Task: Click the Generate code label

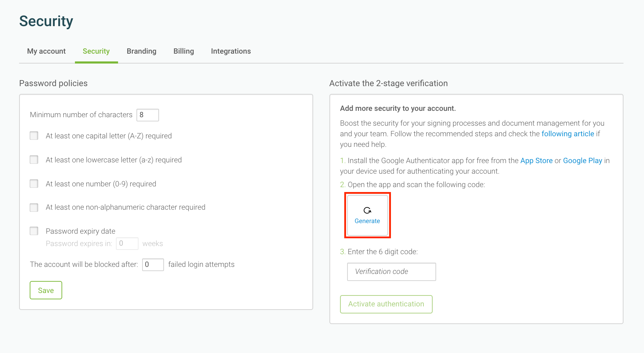Action: click(x=367, y=221)
